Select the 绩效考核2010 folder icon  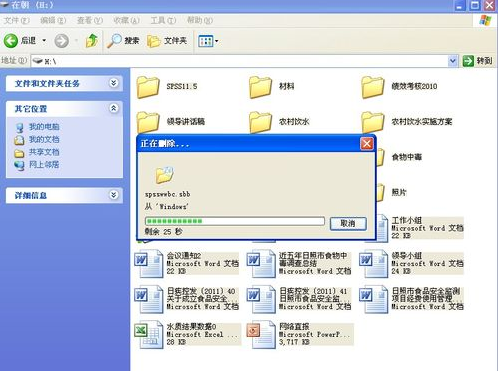click(x=373, y=87)
